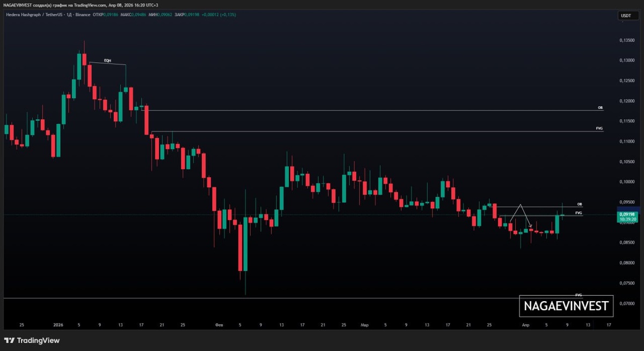Viewport: 644px width, 351px height.
Task: Select the EQH annotation label
Action: [107, 61]
